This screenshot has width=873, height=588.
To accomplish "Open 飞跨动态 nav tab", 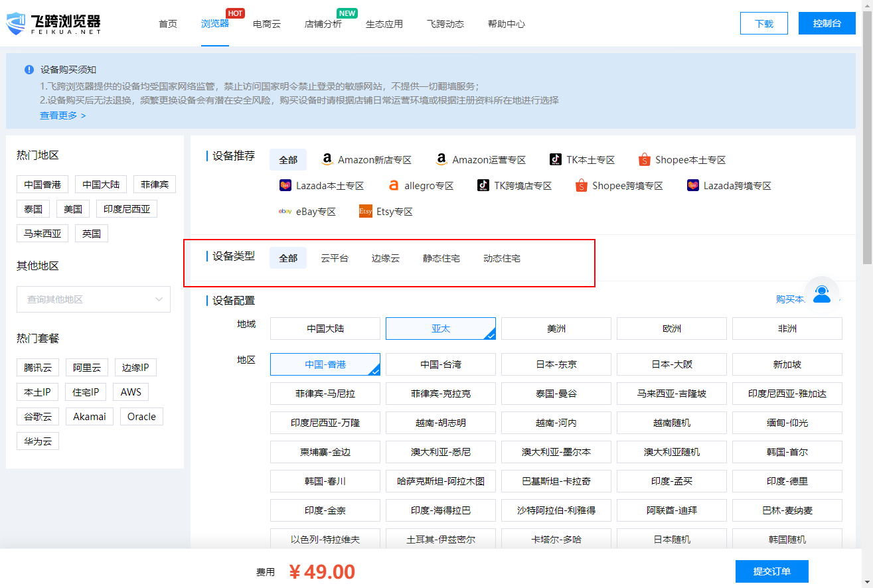I will (445, 24).
